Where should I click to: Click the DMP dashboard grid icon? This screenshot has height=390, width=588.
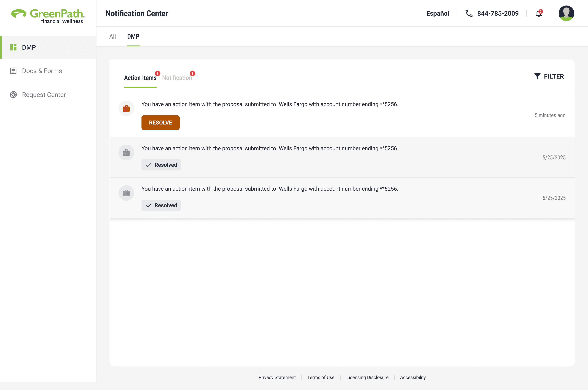[13, 47]
